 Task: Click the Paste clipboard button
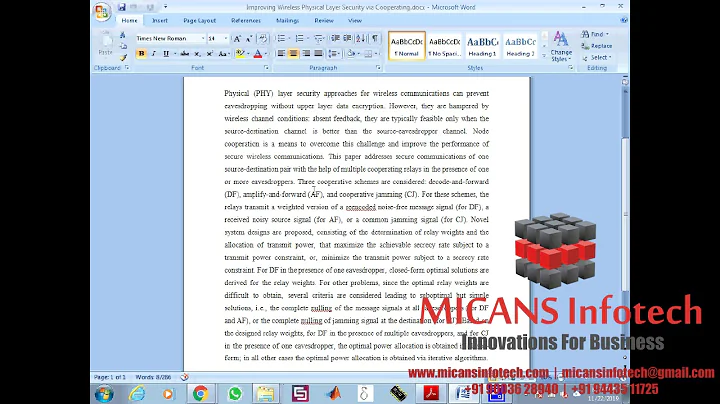point(106,45)
